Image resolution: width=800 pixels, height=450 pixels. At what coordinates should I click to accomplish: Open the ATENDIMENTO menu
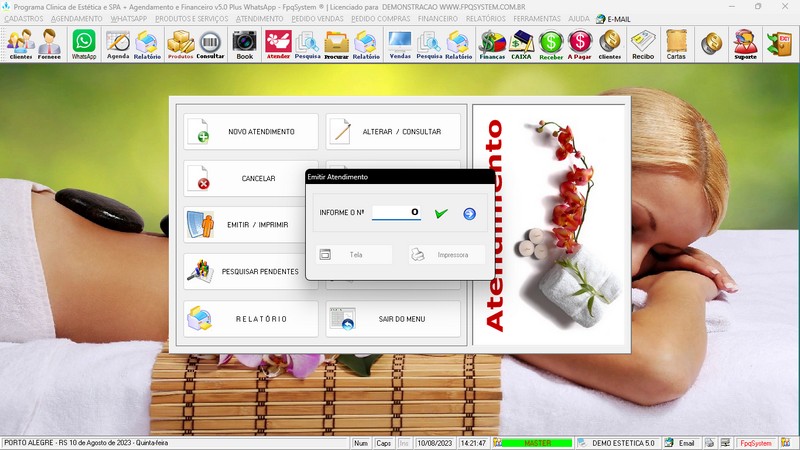click(x=260, y=18)
